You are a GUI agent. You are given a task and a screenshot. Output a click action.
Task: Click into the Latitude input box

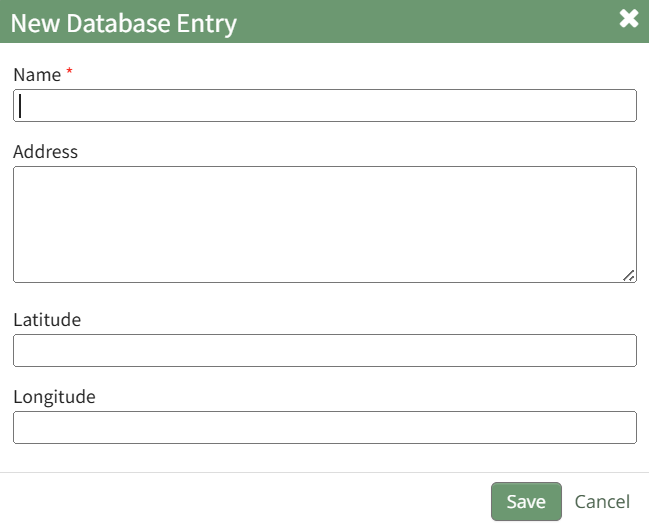[x=325, y=351]
